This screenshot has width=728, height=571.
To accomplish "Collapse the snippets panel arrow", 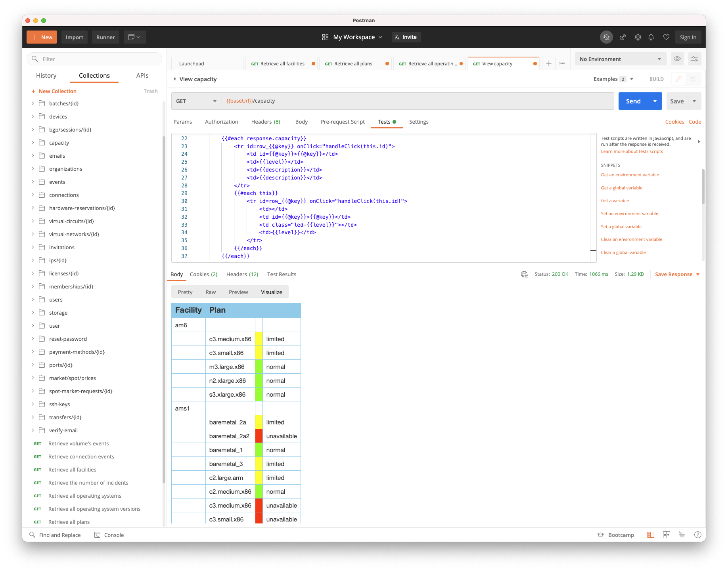I will pos(699,141).
